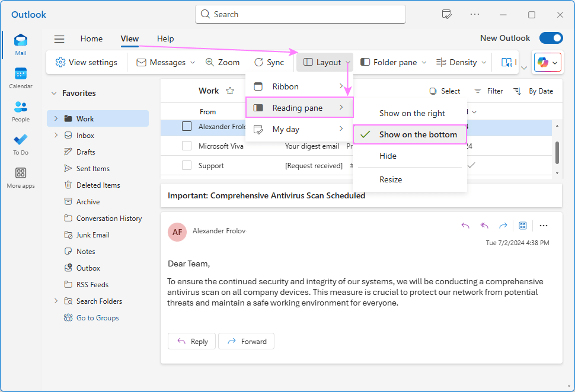The image size is (575, 392).
Task: Check the Microsoft Viva message checkbox
Action: [187, 146]
